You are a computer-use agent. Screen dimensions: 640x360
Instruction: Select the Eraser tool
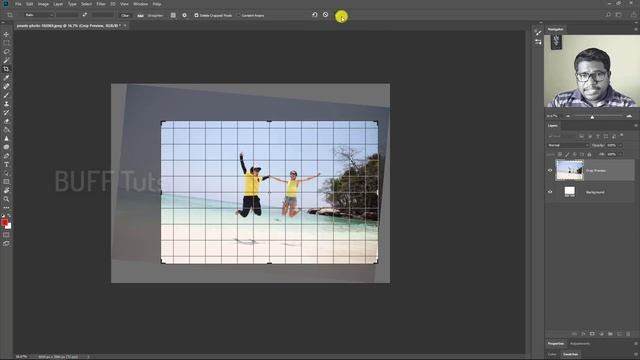(6, 121)
